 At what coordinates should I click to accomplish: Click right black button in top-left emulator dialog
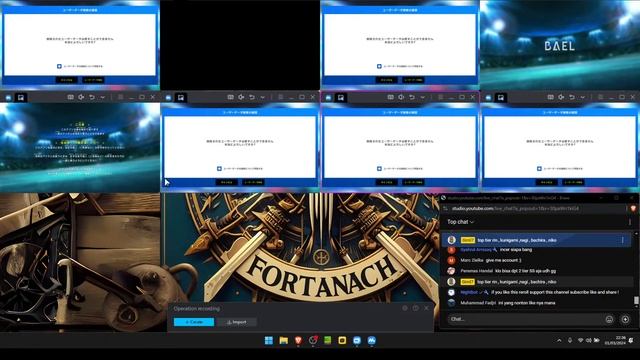tap(93, 80)
